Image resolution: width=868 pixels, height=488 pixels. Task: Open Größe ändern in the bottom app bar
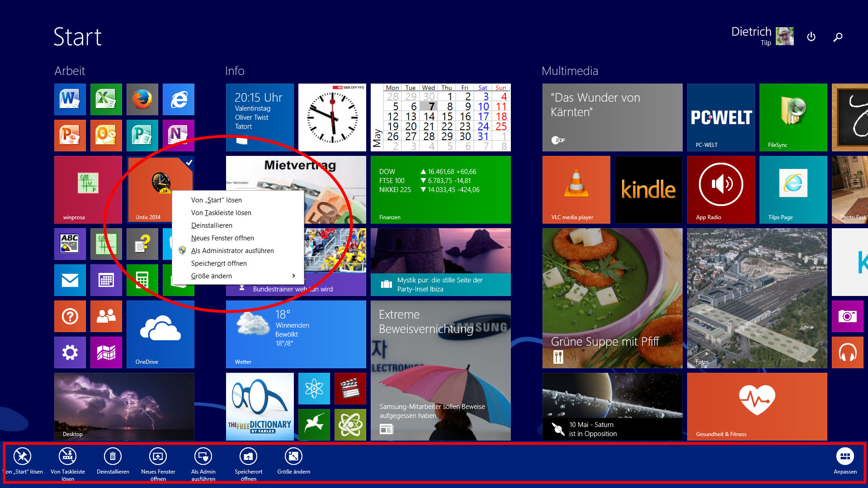coord(293,457)
